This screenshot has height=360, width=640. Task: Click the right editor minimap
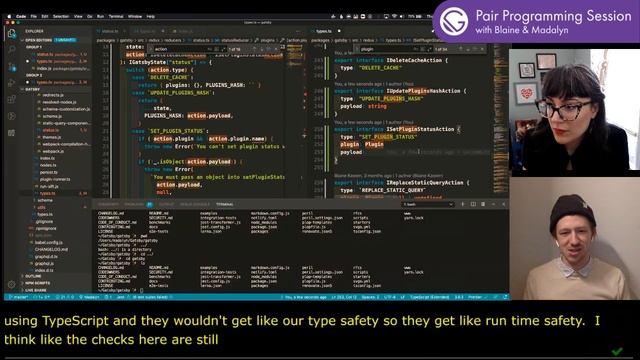click(500, 120)
